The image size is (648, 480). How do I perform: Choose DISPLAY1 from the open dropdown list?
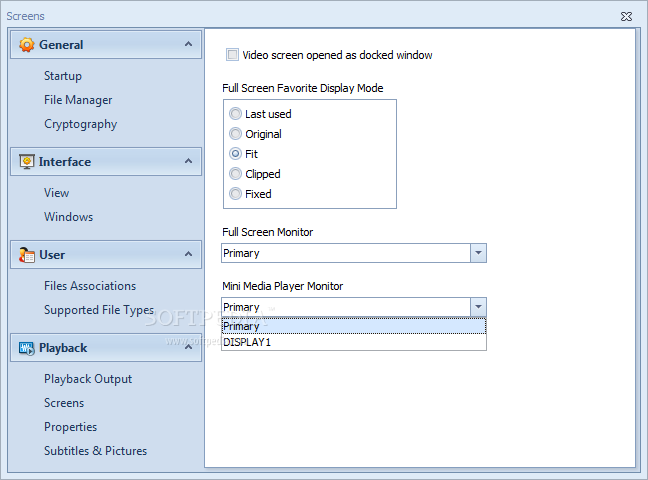354,342
